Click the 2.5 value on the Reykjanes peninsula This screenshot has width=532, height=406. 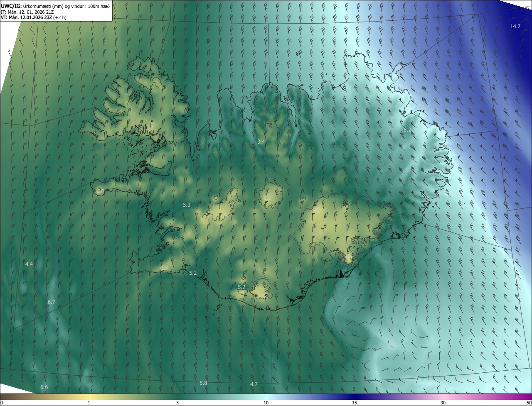(164, 268)
